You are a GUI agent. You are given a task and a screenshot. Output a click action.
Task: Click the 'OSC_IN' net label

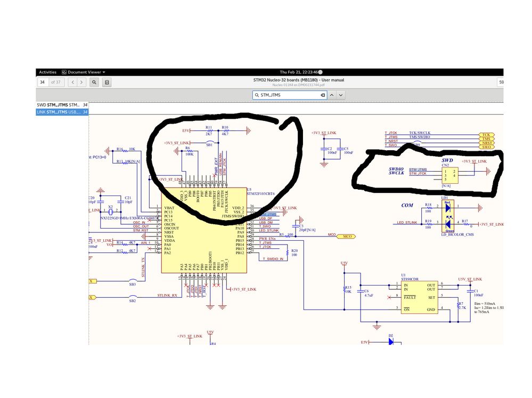tap(139, 222)
